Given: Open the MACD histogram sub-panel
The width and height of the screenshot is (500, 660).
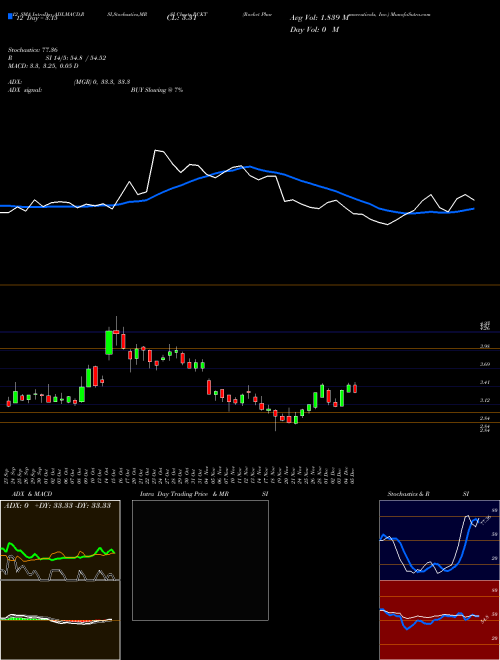Looking at the screenshot, I should 60,620.
